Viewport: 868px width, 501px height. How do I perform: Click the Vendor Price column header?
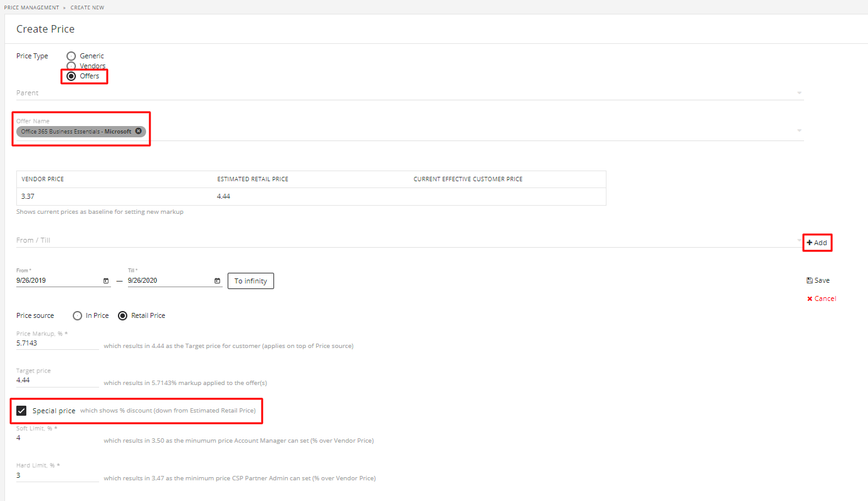point(43,179)
